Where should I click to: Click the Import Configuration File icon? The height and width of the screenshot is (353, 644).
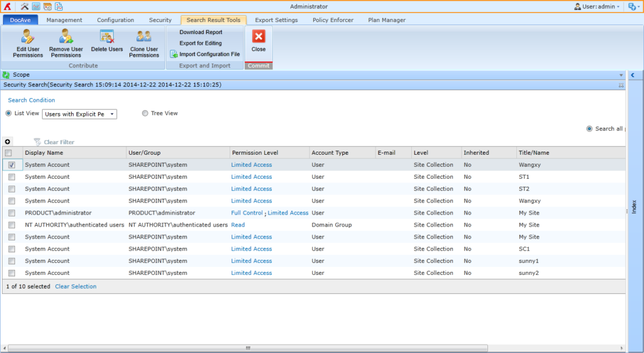point(174,54)
